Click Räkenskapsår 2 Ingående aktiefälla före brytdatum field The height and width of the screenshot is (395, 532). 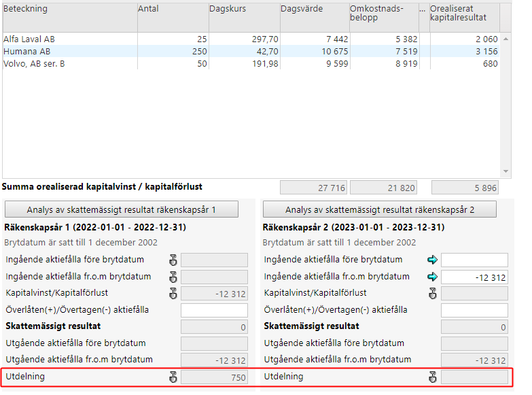tap(474, 260)
